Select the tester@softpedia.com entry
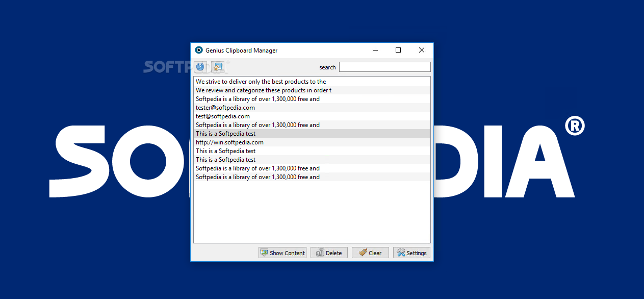The height and width of the screenshot is (299, 644). tap(312, 108)
